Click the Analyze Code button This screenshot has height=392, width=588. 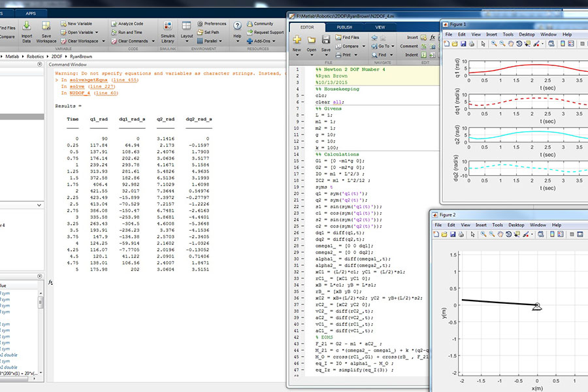(127, 24)
